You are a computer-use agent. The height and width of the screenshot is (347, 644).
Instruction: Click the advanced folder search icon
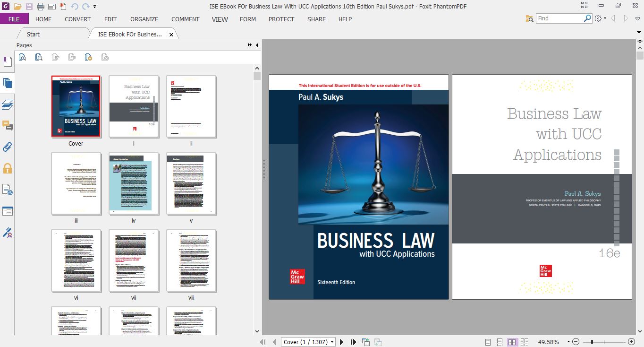coord(530,18)
